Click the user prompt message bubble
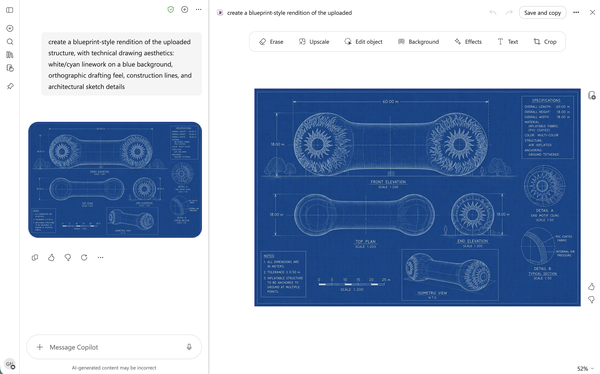600x374 pixels. (x=122, y=64)
